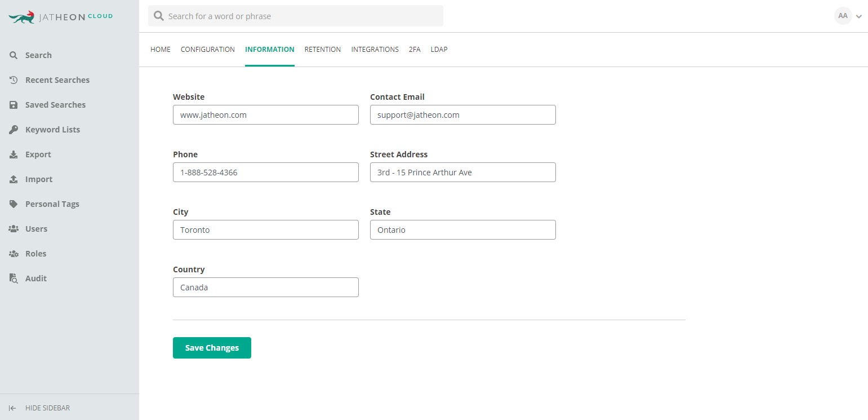
Task: Click the Contact Email input field
Action: [463, 115]
